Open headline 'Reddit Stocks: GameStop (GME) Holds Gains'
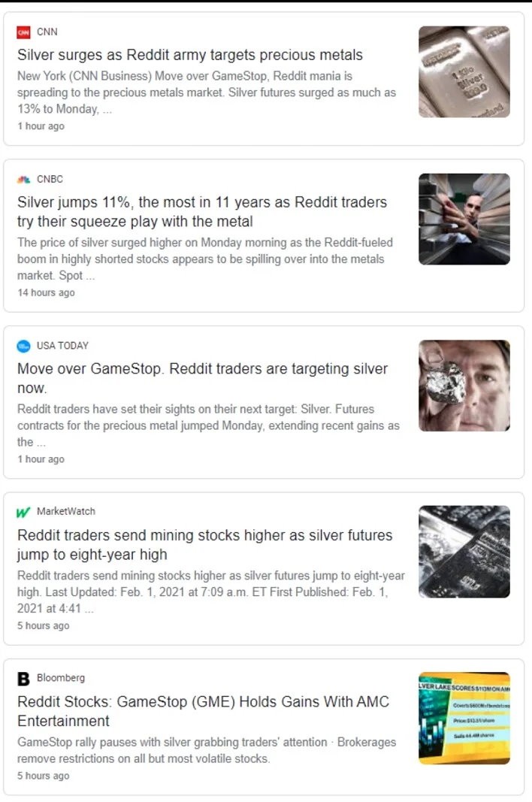This screenshot has height=802, width=532. coord(203,711)
